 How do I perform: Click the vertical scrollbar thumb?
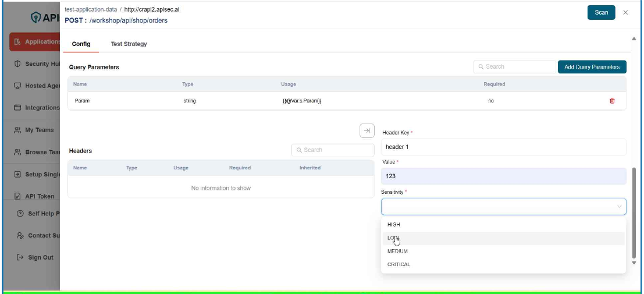pos(634,212)
